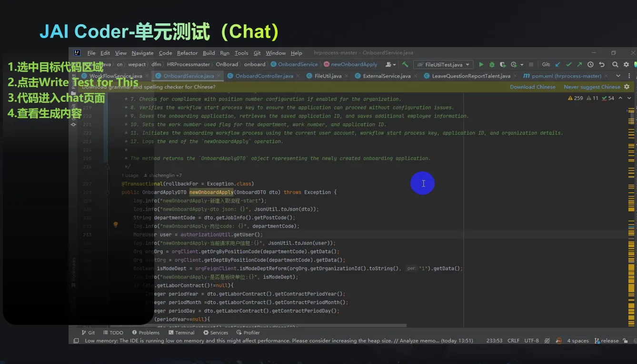Open the spelling notification banner gear settings

click(627, 87)
